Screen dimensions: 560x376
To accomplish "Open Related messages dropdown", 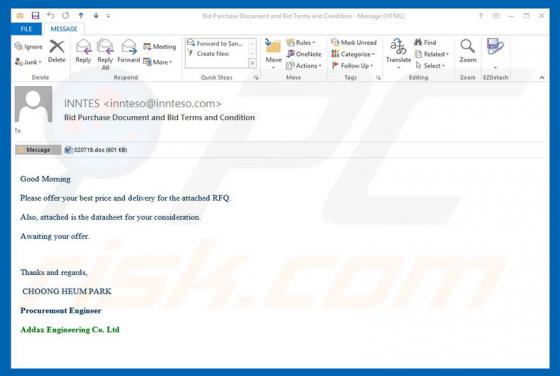I will click(x=431, y=54).
